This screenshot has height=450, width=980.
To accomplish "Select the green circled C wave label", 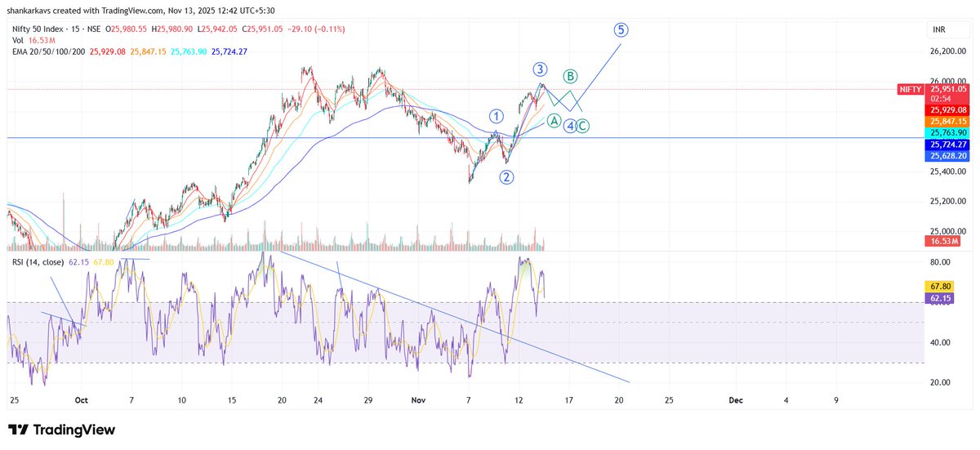I will pyautogui.click(x=584, y=127).
